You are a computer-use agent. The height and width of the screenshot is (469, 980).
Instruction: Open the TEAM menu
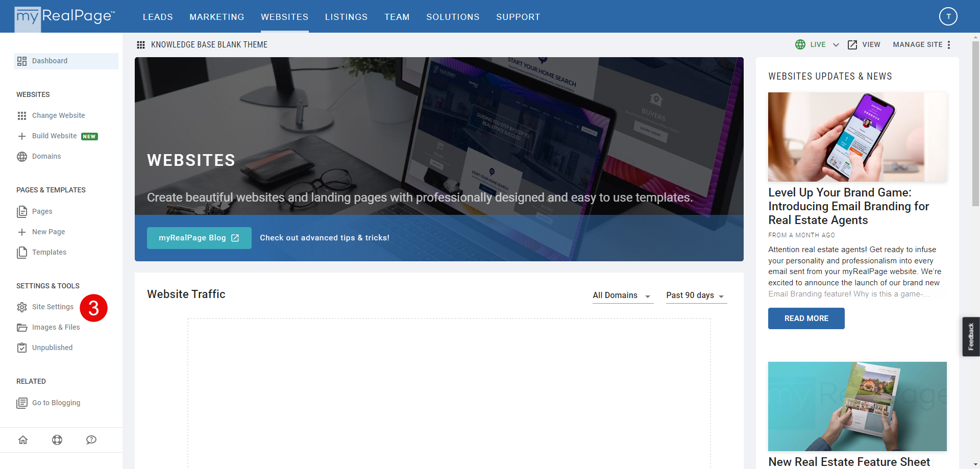(x=397, y=17)
